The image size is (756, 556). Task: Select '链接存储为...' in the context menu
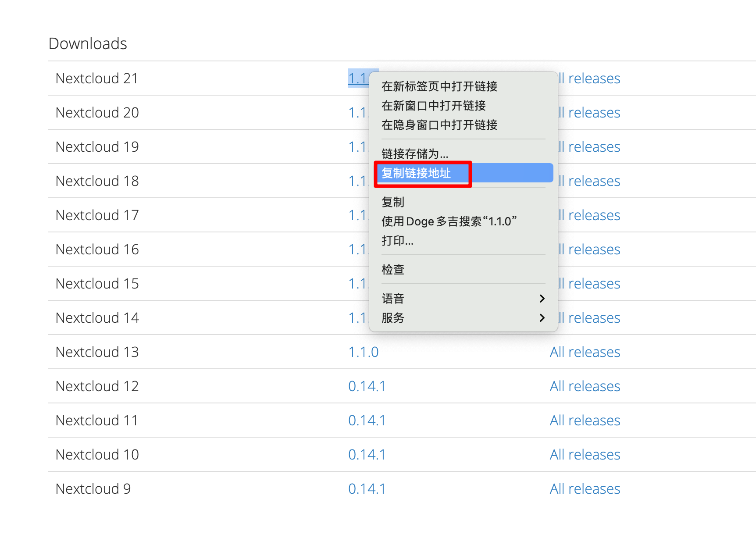[x=463, y=154]
